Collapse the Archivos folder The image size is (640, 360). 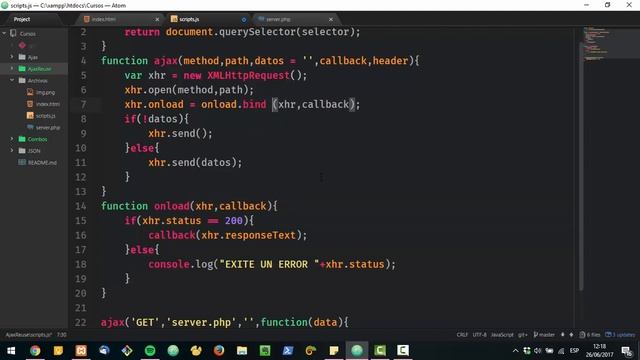12,80
